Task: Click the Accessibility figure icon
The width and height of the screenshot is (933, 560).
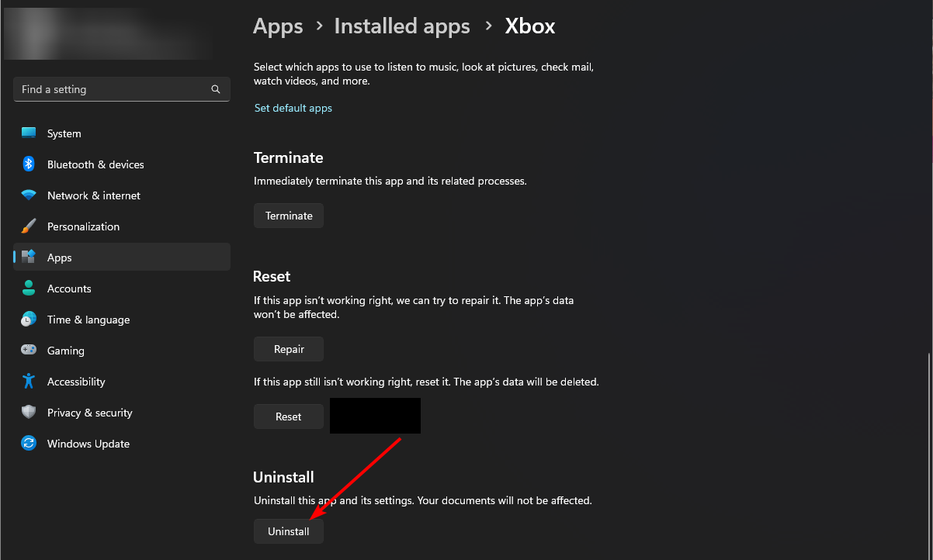Action: 29,382
